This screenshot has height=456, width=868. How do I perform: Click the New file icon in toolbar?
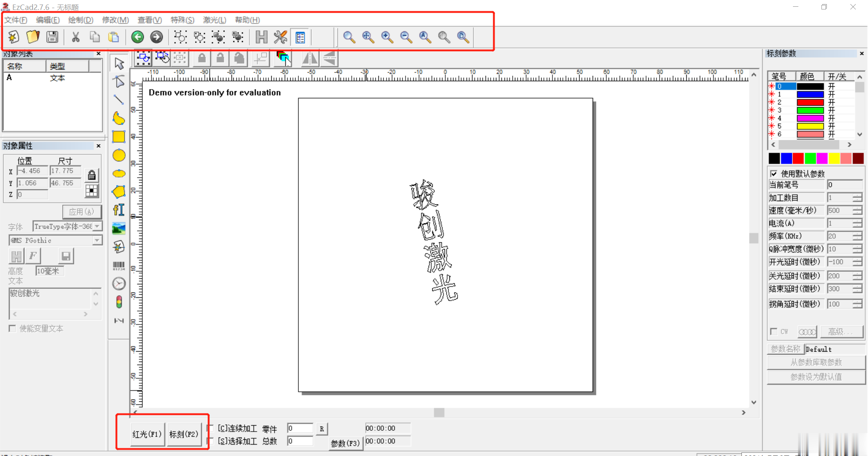(14, 37)
